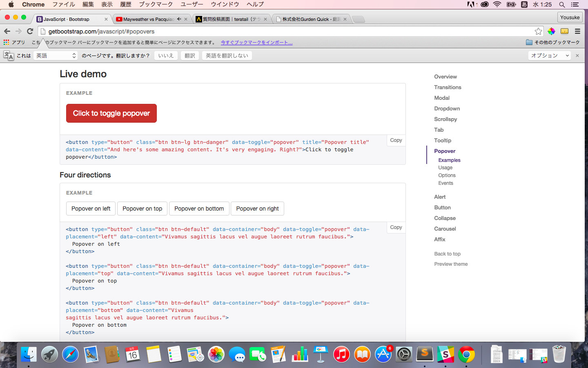Image resolution: width=588 pixels, height=368 pixels.
Task: Close the translation bar with the X
Action: pos(577,56)
